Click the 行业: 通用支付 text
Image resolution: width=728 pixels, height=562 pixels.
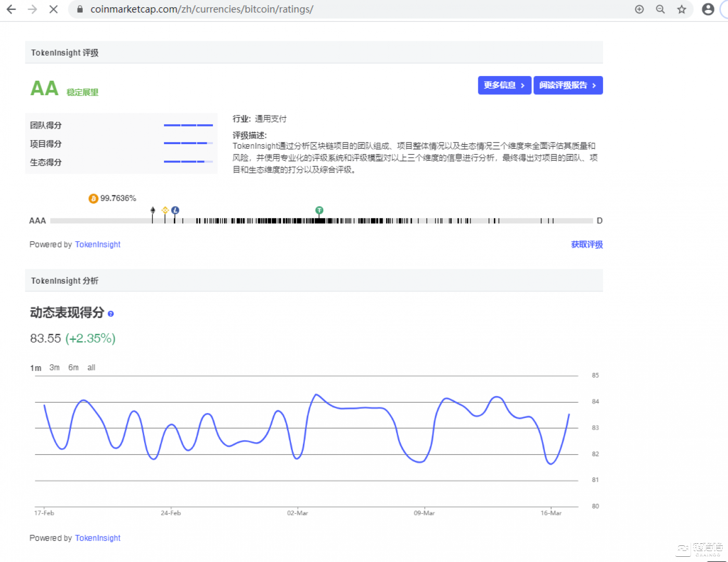coord(260,119)
